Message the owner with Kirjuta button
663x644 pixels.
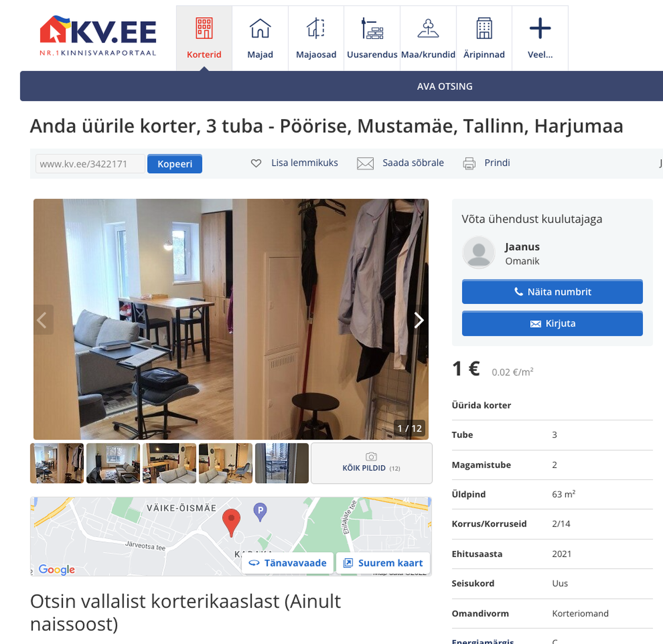(x=552, y=324)
